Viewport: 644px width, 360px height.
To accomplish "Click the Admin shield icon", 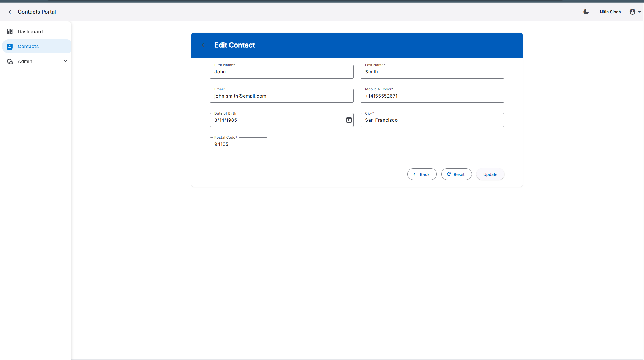I will click(10, 62).
